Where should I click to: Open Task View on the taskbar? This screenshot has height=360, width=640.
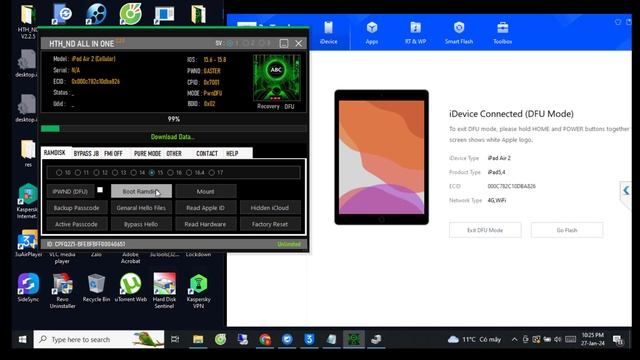pyautogui.click(x=175, y=339)
